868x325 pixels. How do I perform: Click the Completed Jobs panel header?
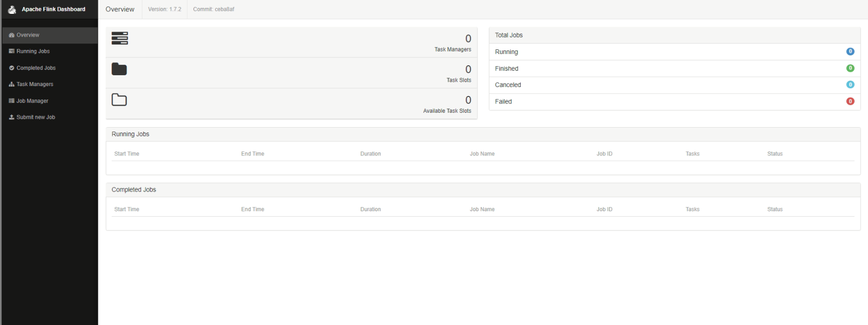click(x=483, y=189)
